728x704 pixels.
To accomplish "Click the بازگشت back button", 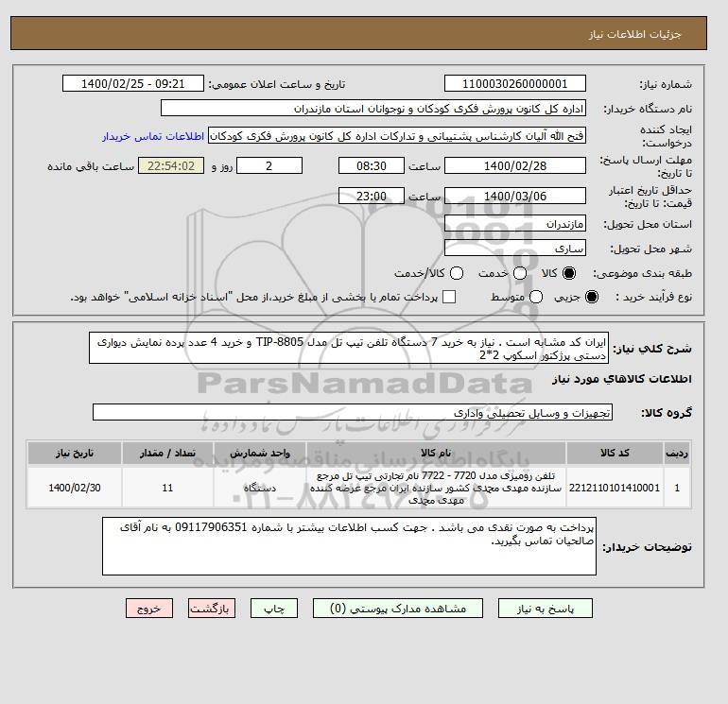I will (x=212, y=609).
